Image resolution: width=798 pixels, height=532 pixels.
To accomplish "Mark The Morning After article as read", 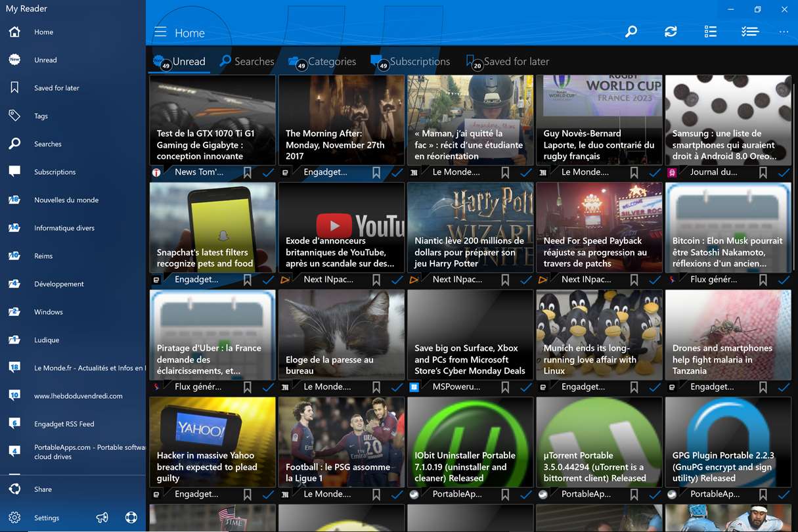I will tap(397, 172).
